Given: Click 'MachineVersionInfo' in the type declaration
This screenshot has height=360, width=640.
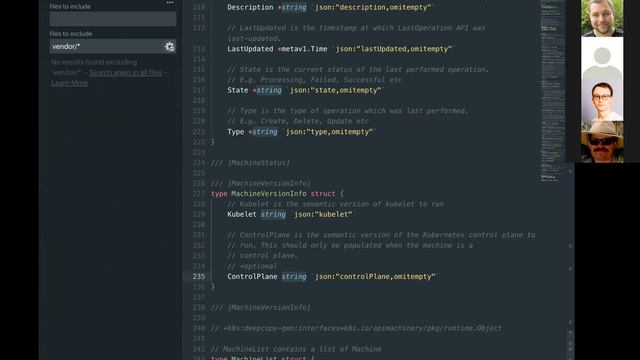Looking at the screenshot, I should pos(269,193).
